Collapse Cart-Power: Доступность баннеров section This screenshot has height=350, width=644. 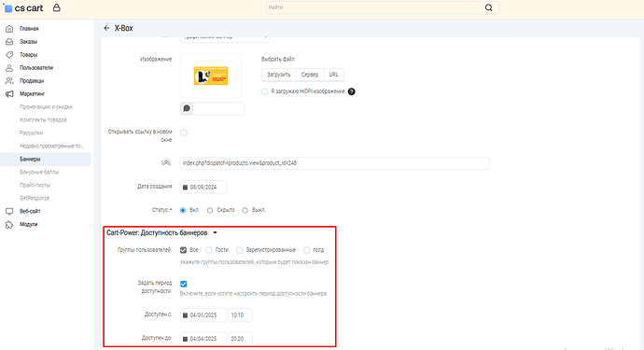[x=215, y=233]
